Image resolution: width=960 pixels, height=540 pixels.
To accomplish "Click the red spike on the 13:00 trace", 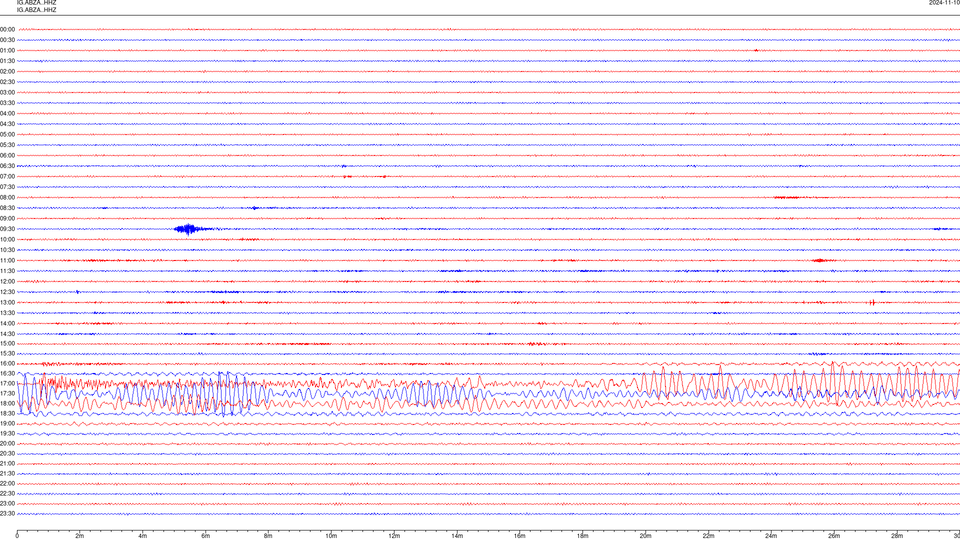I will tap(872, 302).
